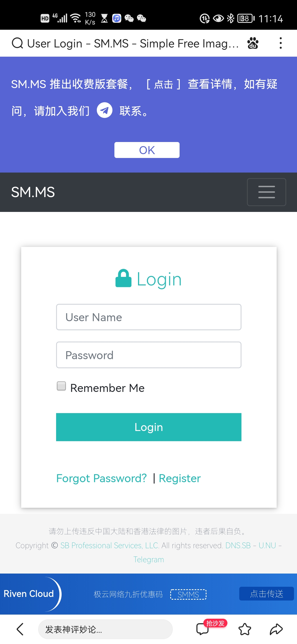Enable the Remember Me checkbox
The image size is (297, 644).
click(x=61, y=386)
